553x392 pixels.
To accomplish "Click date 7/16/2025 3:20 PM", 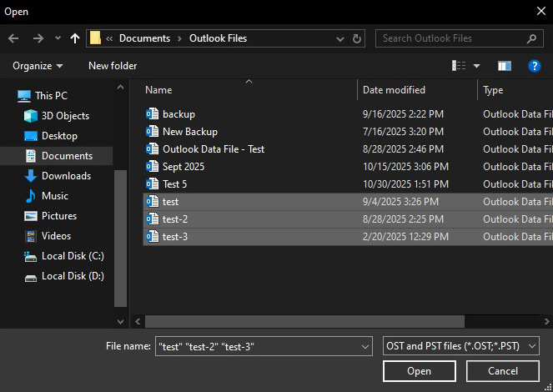I will (x=403, y=132).
